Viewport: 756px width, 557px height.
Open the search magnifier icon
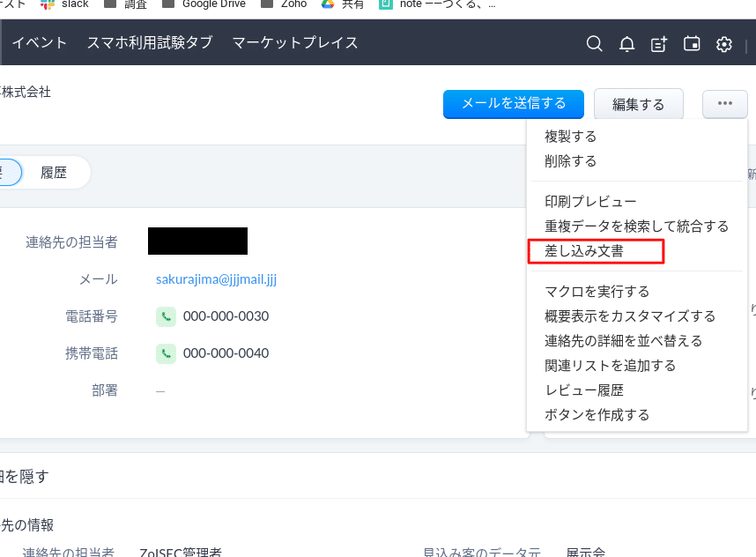(x=594, y=44)
